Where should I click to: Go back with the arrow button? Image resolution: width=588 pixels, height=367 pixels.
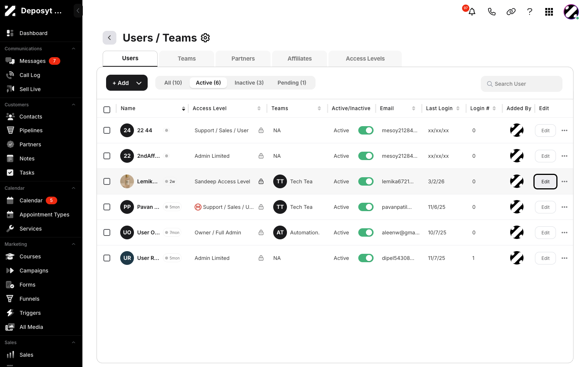tap(110, 38)
